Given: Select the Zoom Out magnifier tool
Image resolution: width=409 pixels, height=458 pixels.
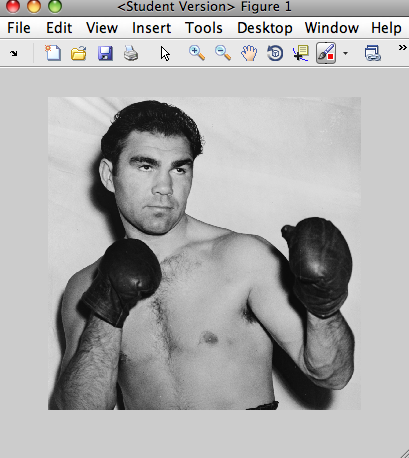Looking at the screenshot, I should pyautogui.click(x=223, y=53).
